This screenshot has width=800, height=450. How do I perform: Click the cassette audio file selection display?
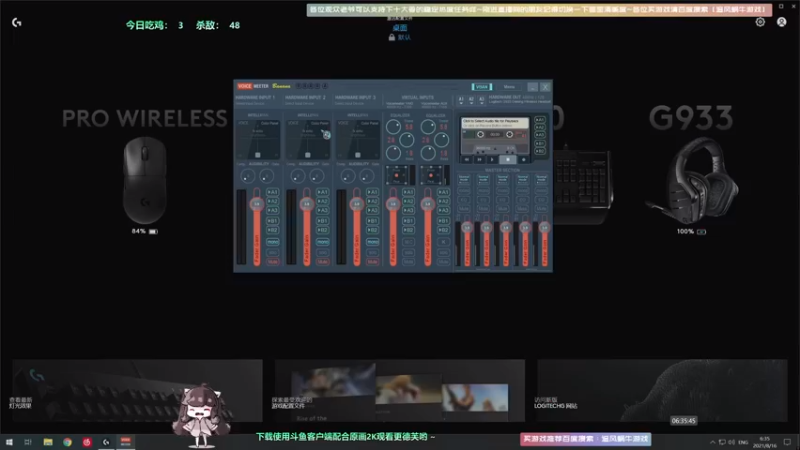click(495, 123)
